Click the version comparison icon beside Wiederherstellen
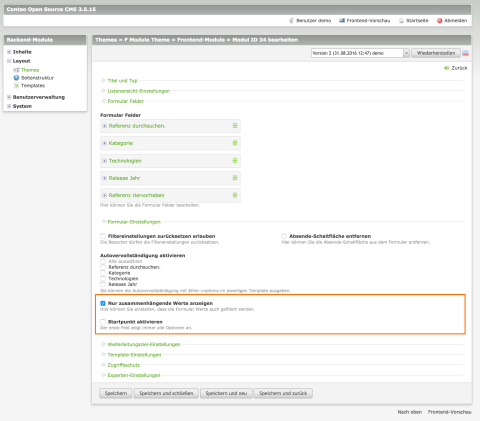The width and height of the screenshot is (480, 421). [465, 53]
